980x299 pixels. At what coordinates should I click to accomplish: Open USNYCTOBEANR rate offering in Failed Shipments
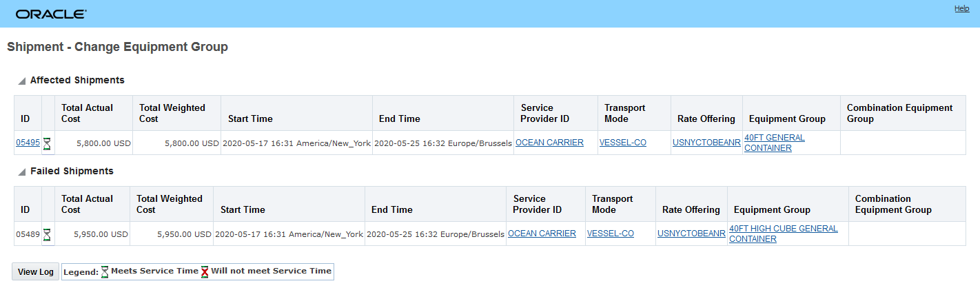click(x=691, y=234)
